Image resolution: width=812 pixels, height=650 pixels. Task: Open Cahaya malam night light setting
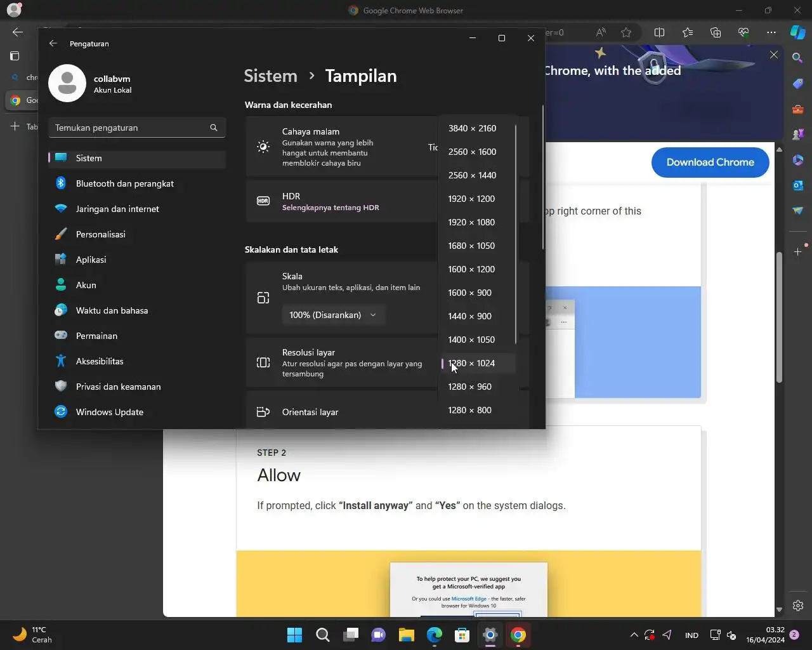click(341, 147)
